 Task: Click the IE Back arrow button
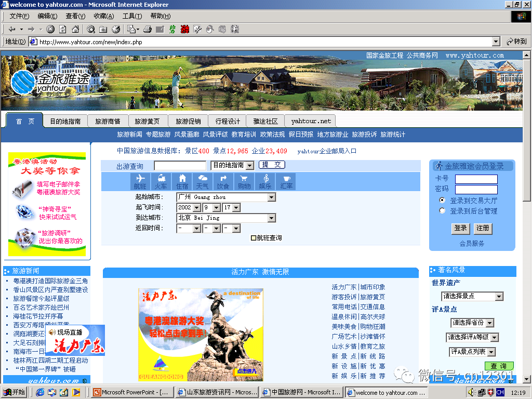pos(12,29)
